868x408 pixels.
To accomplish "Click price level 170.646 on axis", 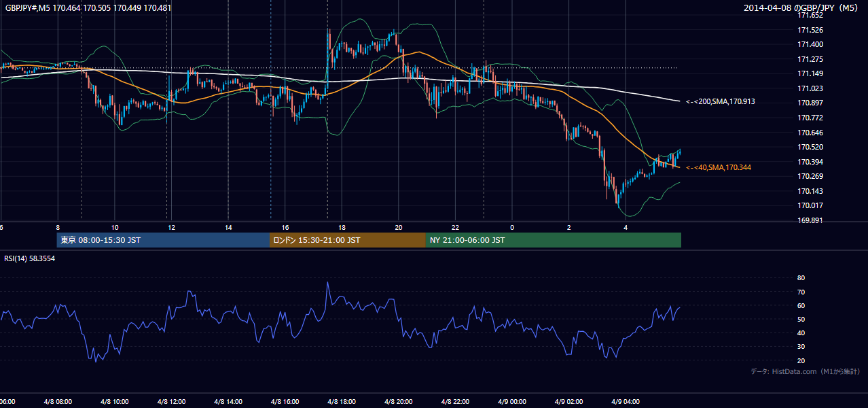I will (x=810, y=133).
